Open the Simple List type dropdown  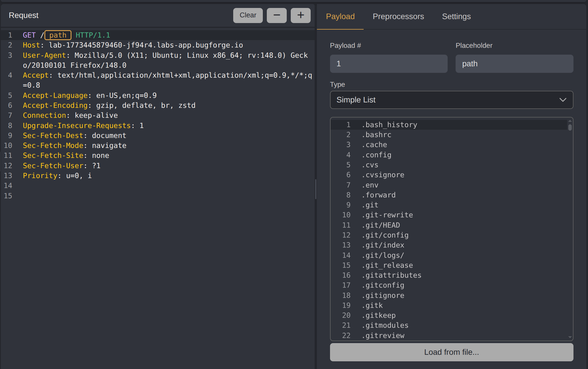tap(451, 100)
